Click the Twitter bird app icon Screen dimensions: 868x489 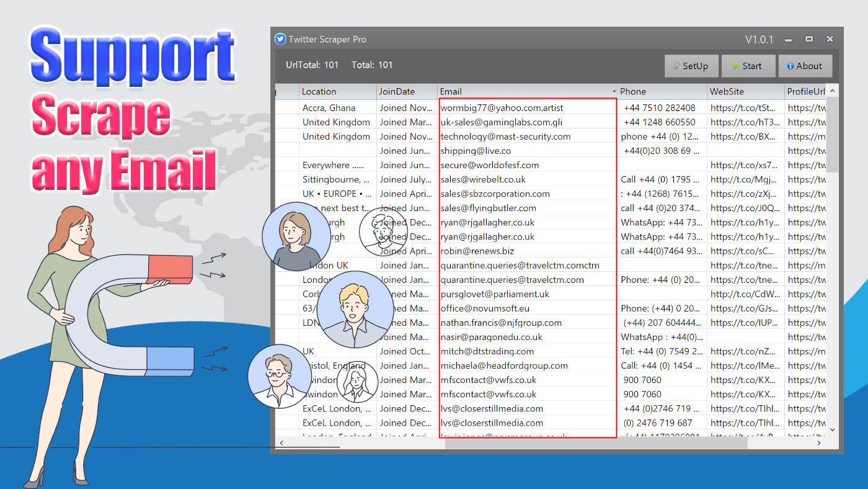pos(280,39)
